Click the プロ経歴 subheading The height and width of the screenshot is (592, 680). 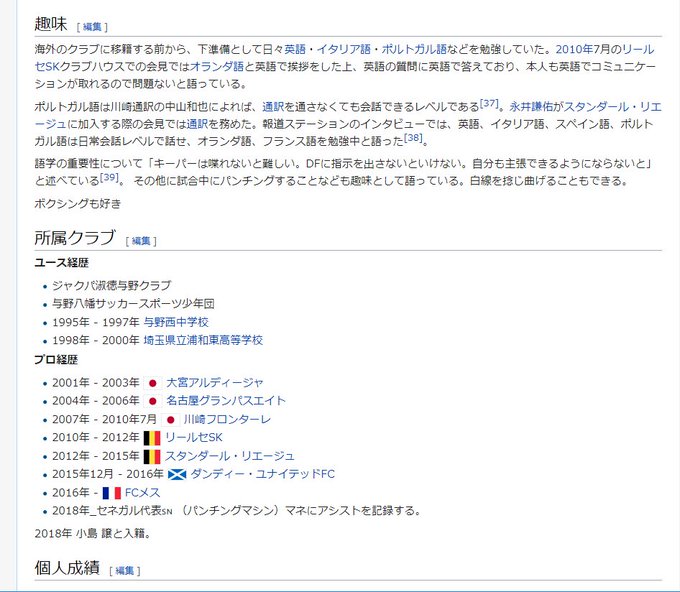[56, 360]
